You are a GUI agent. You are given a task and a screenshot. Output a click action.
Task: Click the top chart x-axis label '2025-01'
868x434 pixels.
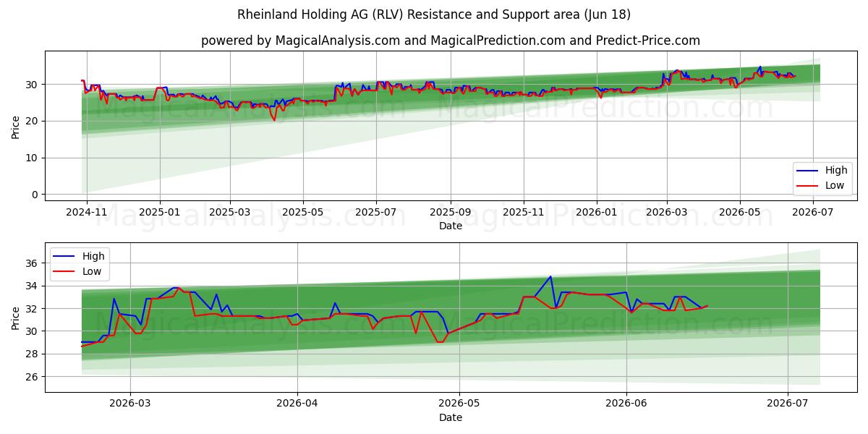159,213
